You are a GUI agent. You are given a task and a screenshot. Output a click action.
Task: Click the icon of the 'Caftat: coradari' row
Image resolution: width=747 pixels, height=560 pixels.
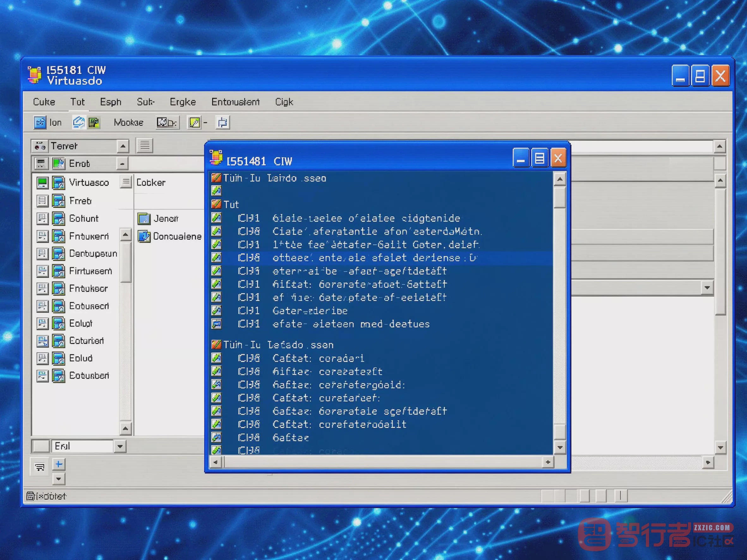click(x=216, y=358)
